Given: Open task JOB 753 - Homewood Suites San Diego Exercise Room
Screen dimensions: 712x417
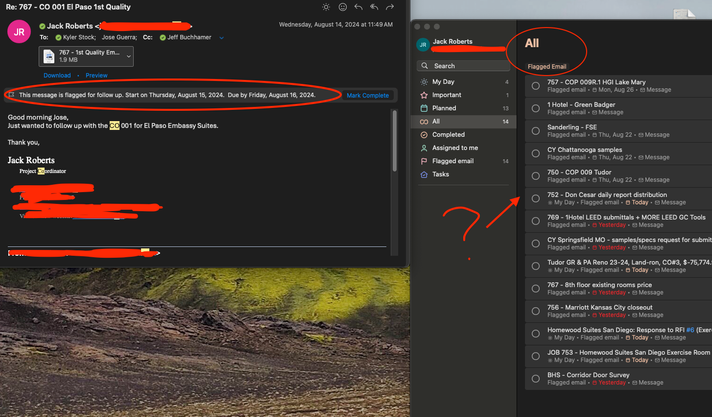Looking at the screenshot, I should [x=618, y=356].
